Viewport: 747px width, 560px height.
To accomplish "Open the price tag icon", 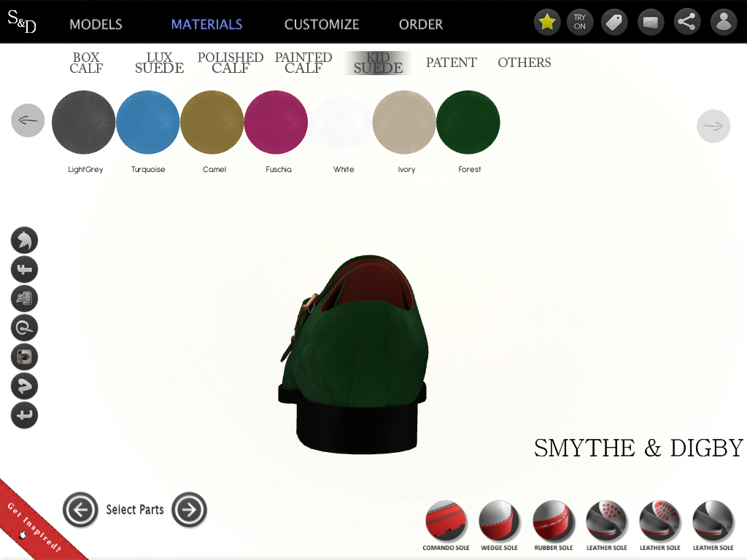I will point(614,22).
